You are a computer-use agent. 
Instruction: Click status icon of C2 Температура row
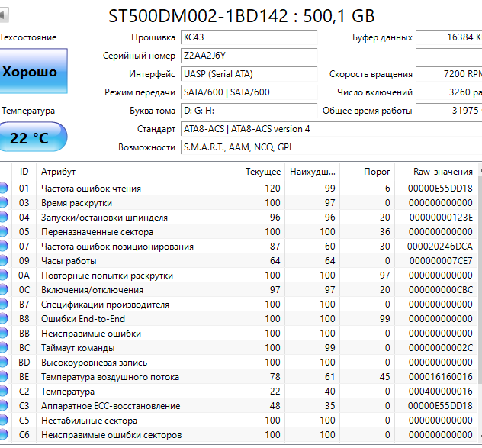point(4,392)
